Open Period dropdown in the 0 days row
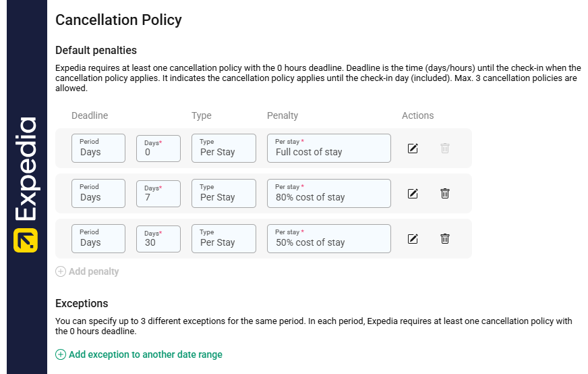The image size is (588, 374). click(x=98, y=148)
